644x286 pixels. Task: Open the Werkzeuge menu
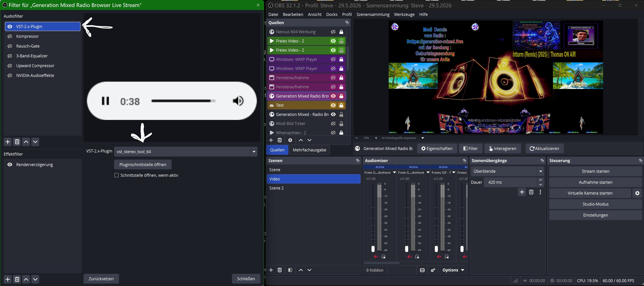(x=404, y=15)
